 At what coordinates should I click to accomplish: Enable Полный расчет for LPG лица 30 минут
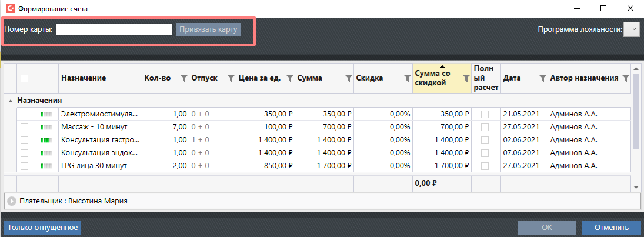[485, 165]
